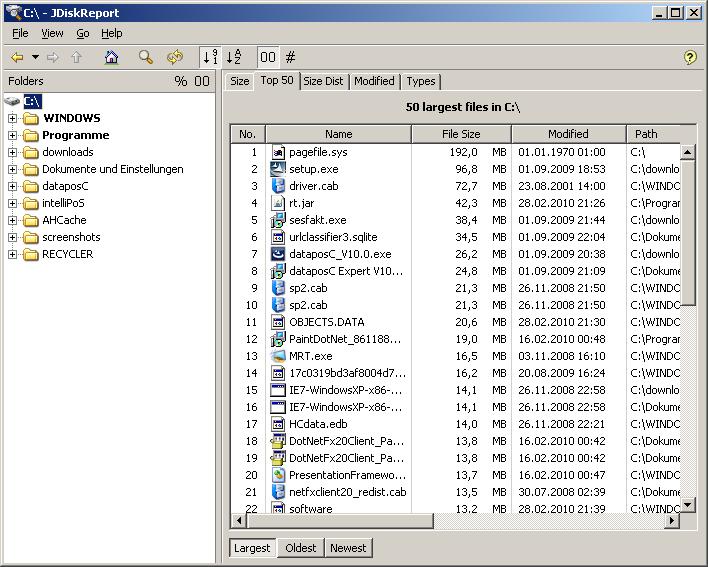This screenshot has width=708, height=567.
Task: Click the table scroll up arrow
Action: coord(687,152)
